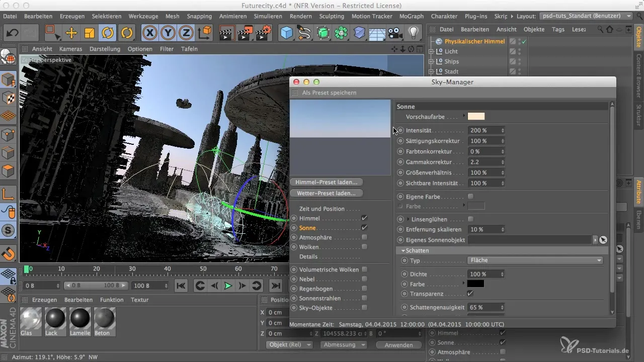Enable Regenbogen checkbox

pos(364,289)
